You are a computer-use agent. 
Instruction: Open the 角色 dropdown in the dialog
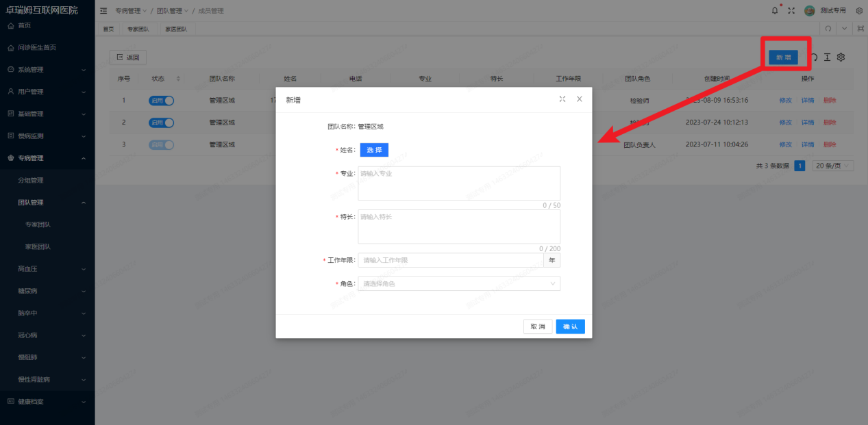tap(458, 283)
